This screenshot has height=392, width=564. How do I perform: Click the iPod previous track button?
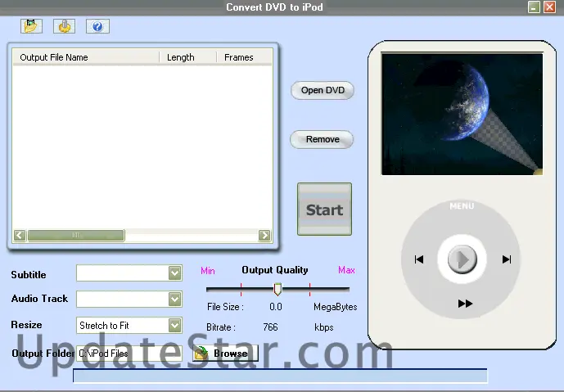coord(419,259)
